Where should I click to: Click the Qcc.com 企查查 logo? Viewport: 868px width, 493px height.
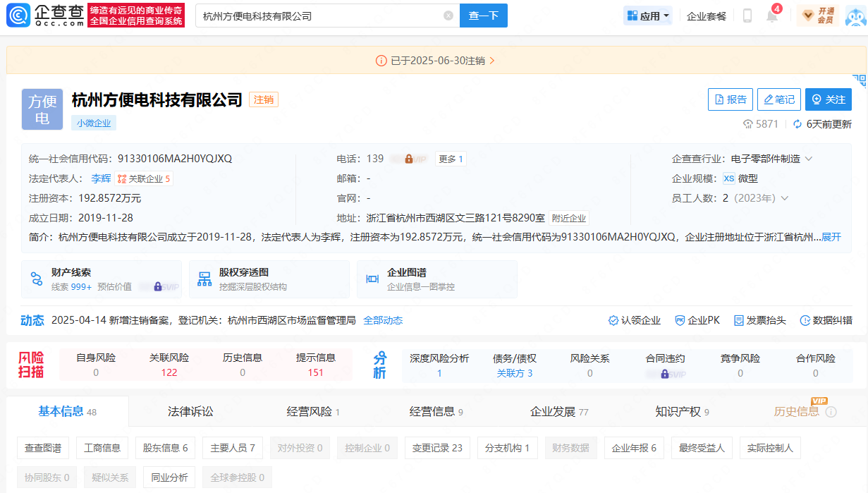coord(47,15)
